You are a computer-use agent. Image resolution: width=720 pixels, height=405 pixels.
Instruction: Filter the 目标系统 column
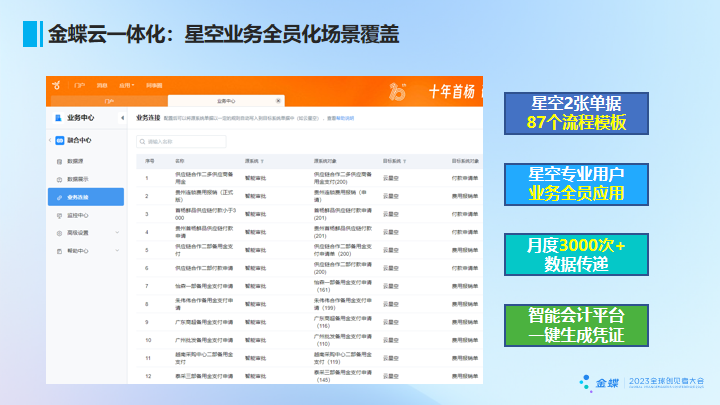click(x=405, y=162)
